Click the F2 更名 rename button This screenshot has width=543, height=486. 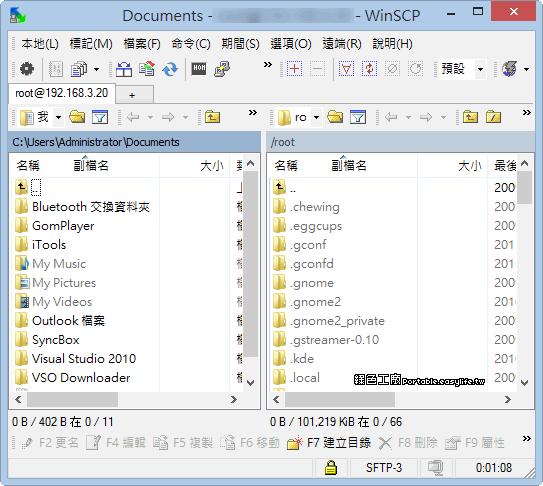(x=50, y=443)
